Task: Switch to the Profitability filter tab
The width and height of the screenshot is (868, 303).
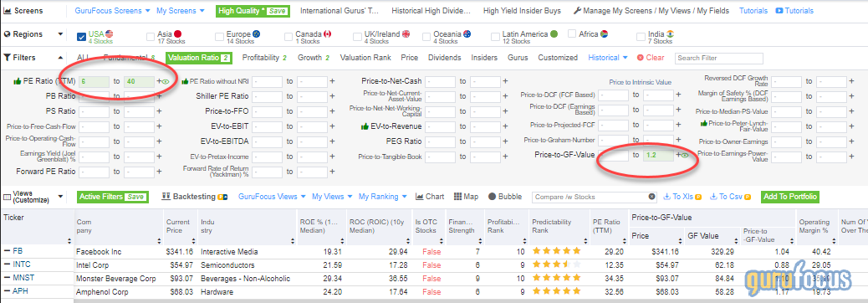Action: 264,58
